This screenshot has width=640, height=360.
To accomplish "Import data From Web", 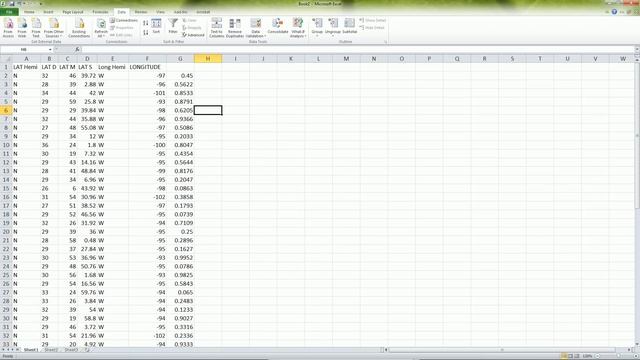I will pos(22,28).
